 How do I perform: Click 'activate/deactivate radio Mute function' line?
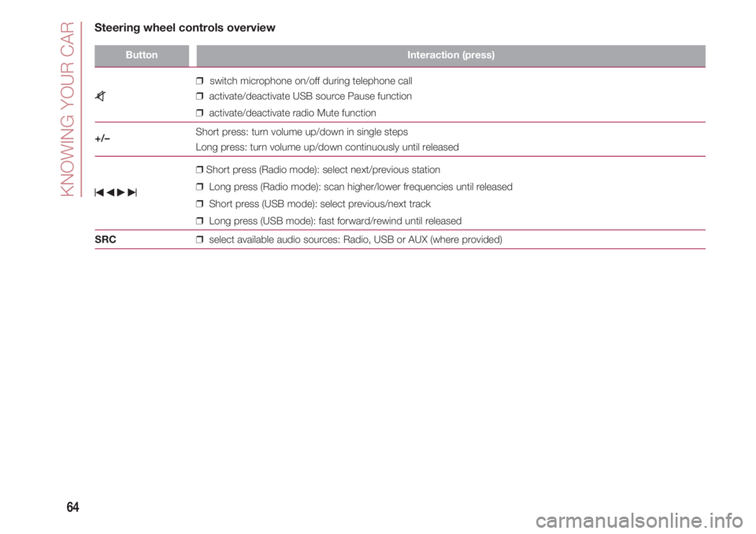tap(292, 113)
